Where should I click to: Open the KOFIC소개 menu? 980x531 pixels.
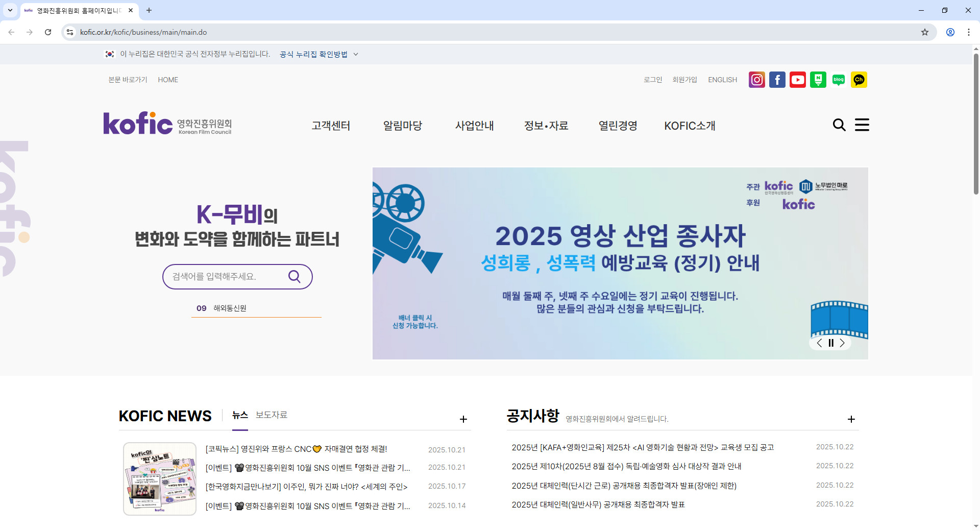coord(690,126)
